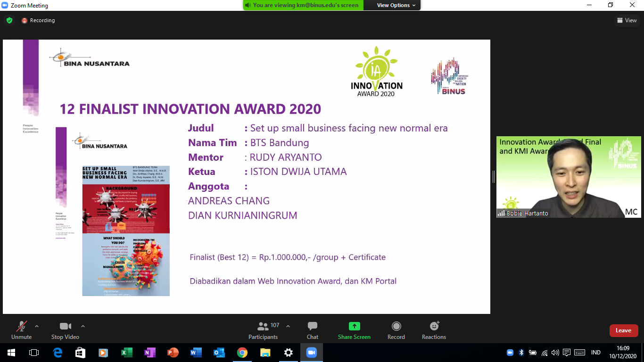Open OneNote from the taskbar

point(149,353)
